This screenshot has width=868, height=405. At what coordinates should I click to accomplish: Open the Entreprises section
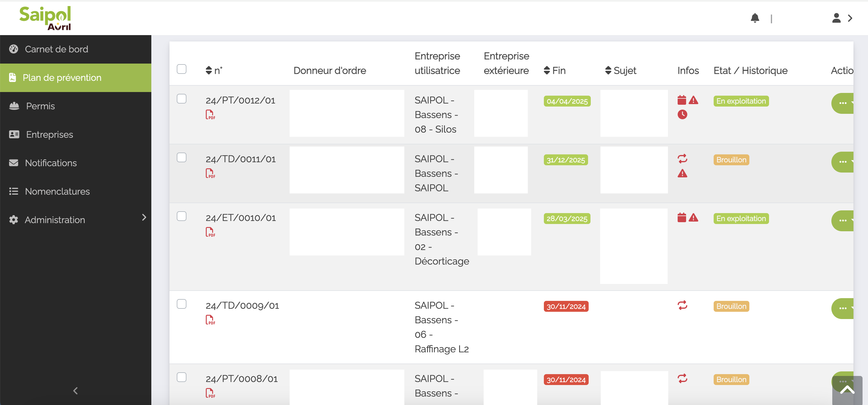[49, 134]
